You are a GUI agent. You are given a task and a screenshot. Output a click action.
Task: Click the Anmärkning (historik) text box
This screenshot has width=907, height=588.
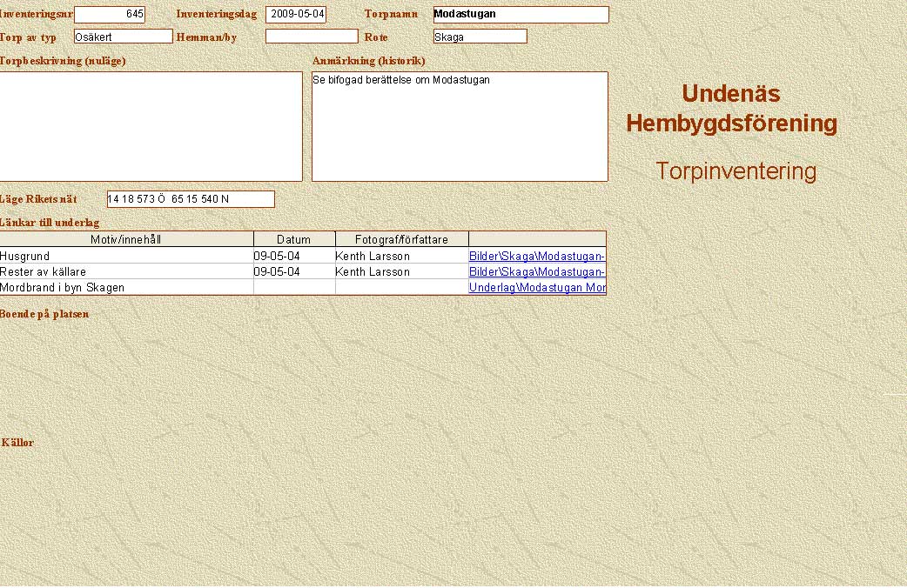point(460,126)
